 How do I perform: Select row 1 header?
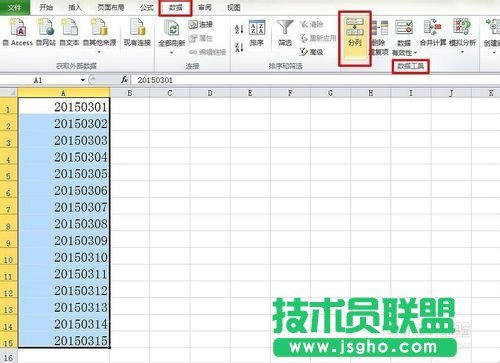point(8,106)
